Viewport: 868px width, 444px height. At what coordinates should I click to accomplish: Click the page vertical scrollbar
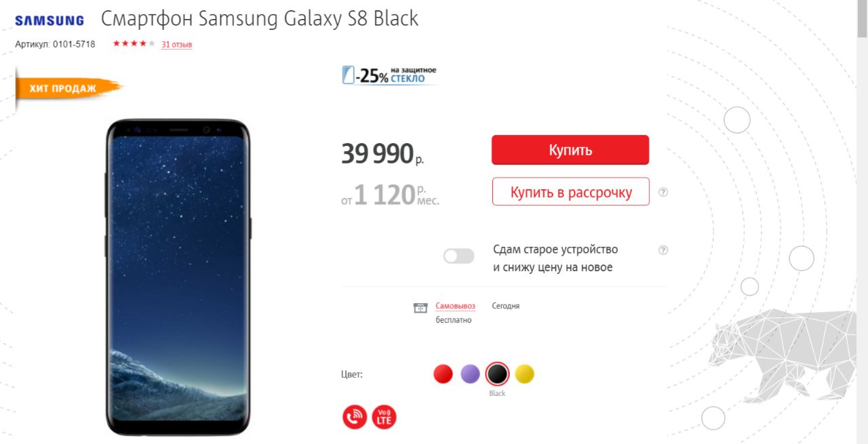coord(862,222)
